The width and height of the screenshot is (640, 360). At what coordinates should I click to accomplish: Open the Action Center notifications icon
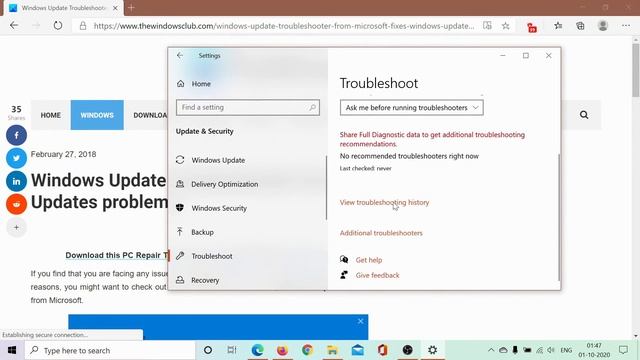coord(623,350)
